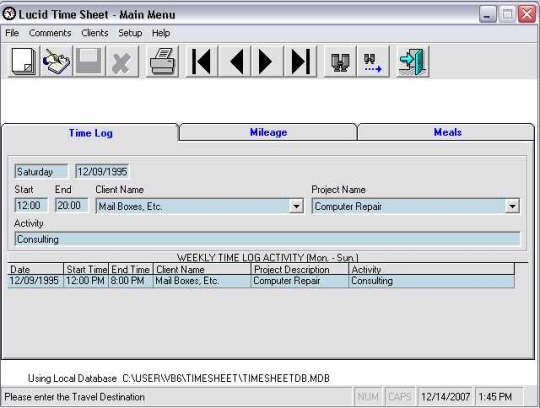Go to the previous record arrow
The image size is (540, 408).
pyautogui.click(x=235, y=61)
